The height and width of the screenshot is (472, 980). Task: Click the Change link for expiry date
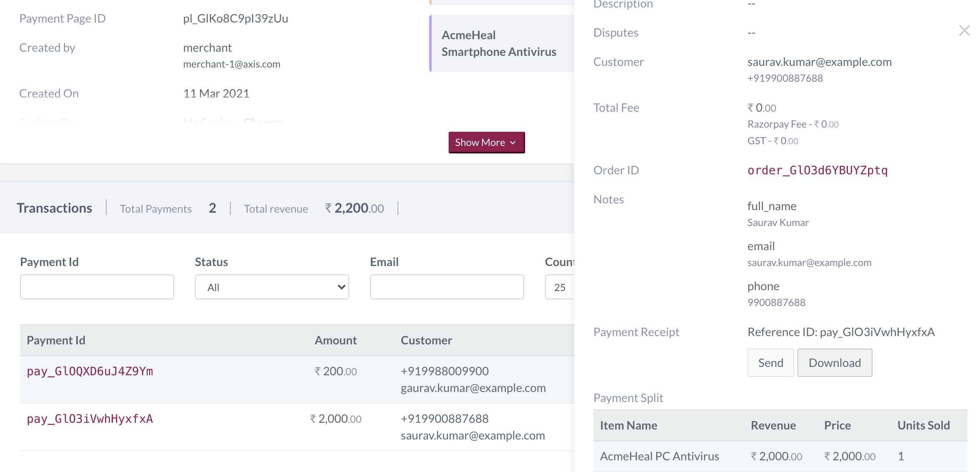pos(262,122)
